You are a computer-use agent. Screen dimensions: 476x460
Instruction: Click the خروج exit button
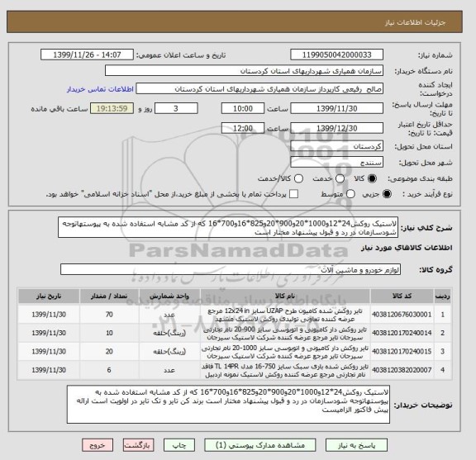click(98, 445)
